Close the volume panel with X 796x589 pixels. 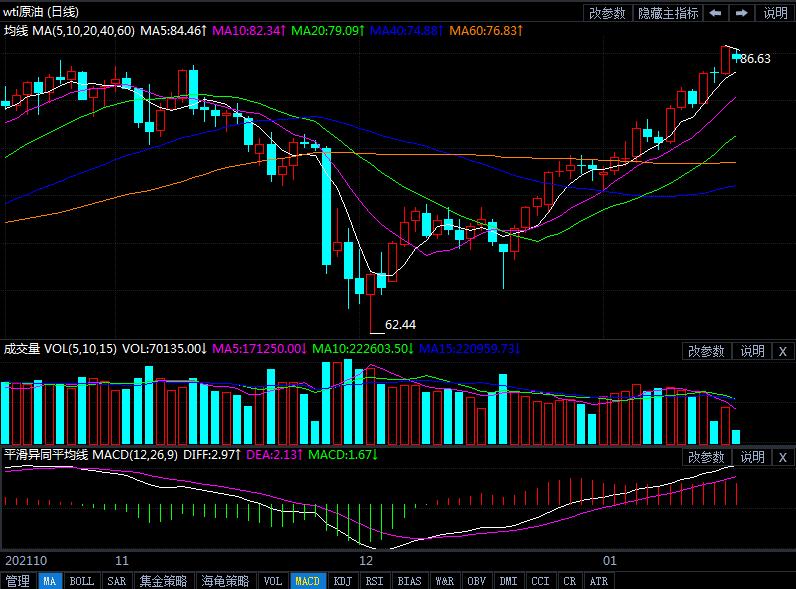pyautogui.click(x=783, y=351)
